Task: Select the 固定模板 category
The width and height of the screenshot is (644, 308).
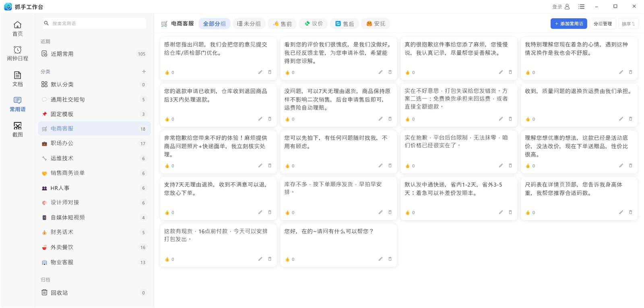Action: (95, 114)
